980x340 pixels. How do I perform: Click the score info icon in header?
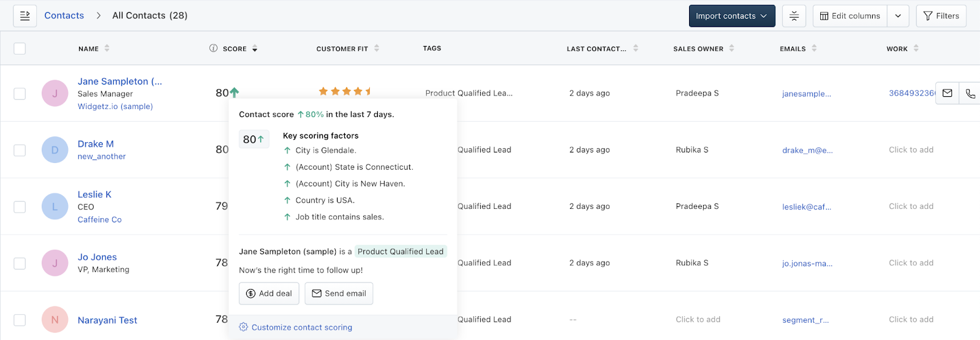coord(213,48)
